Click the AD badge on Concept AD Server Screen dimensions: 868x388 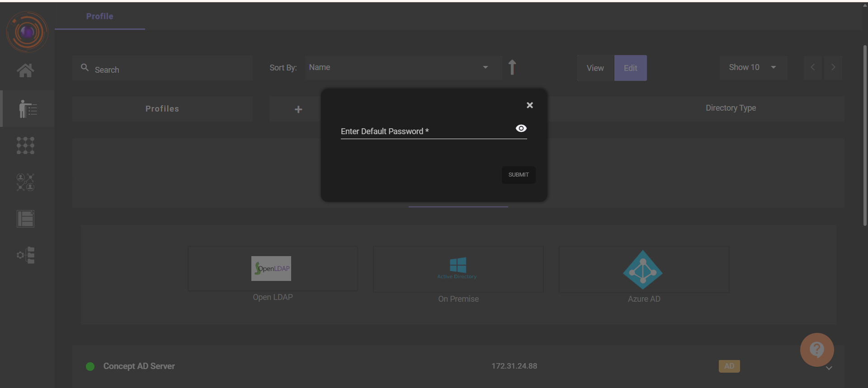[x=729, y=366]
